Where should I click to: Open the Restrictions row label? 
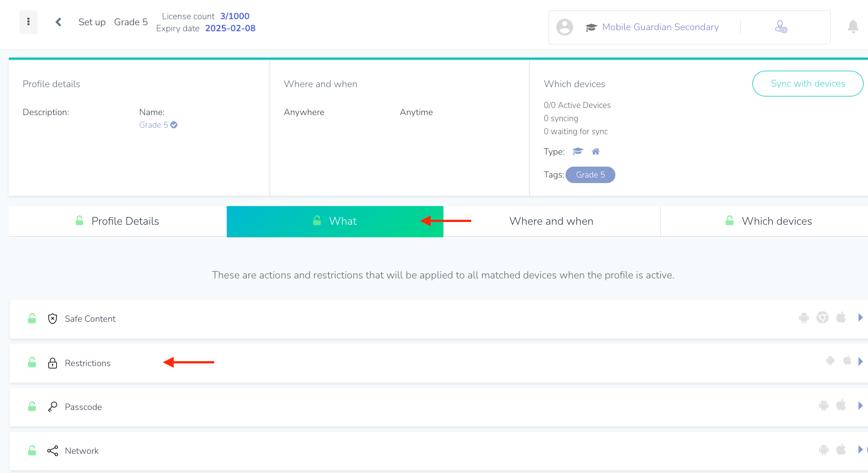88,363
